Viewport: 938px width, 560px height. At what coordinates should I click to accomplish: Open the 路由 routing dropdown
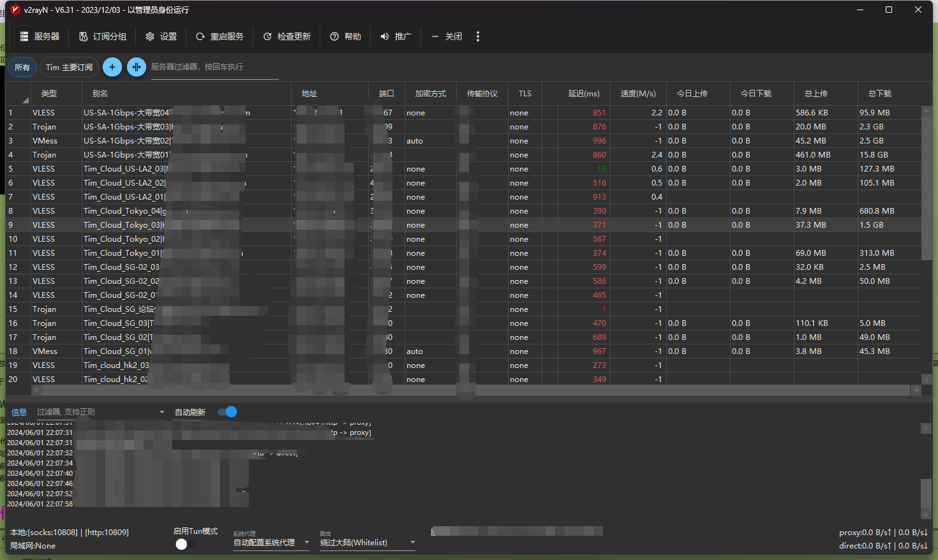coord(368,543)
